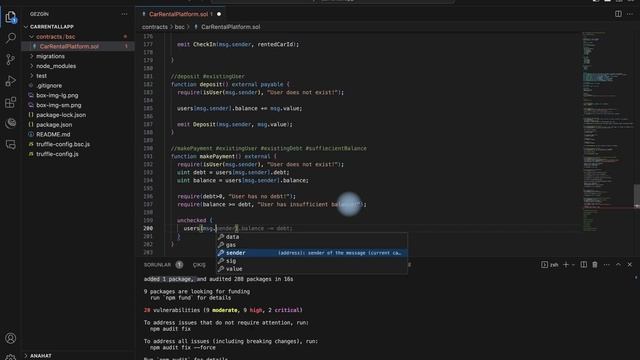Split the editor right
640x360 pixels.
point(618,14)
